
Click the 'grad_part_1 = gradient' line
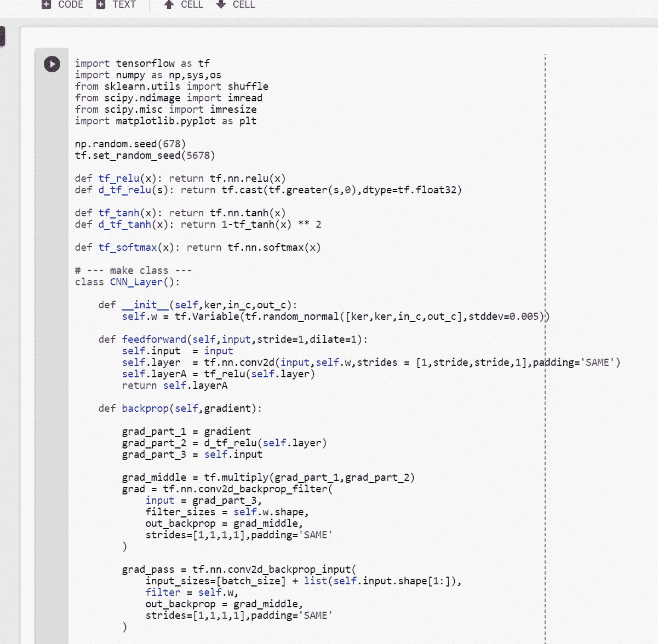[x=186, y=432]
